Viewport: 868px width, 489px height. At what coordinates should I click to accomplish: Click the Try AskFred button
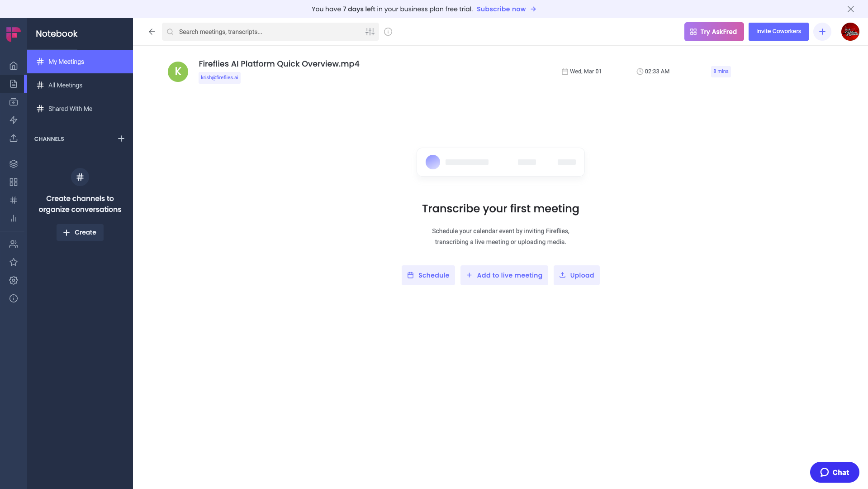coord(714,32)
